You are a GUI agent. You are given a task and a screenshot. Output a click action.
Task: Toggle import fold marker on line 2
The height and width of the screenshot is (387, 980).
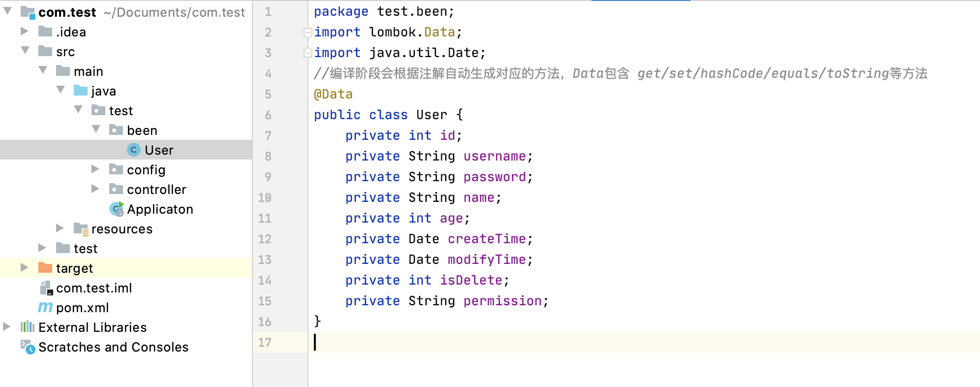click(x=307, y=32)
